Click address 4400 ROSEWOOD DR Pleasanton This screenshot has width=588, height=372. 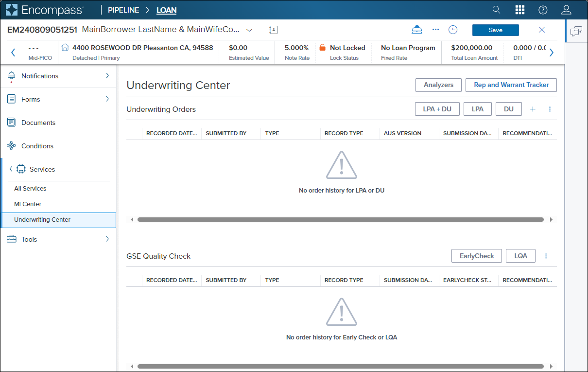(x=143, y=48)
